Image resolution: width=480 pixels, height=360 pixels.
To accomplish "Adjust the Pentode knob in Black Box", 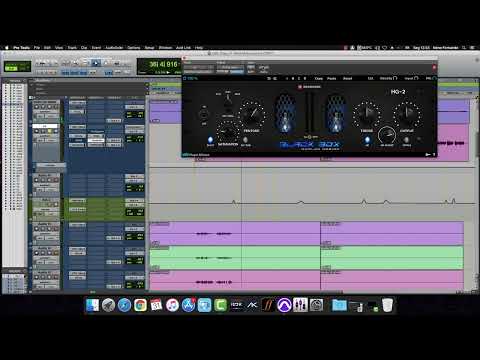I will [252, 114].
